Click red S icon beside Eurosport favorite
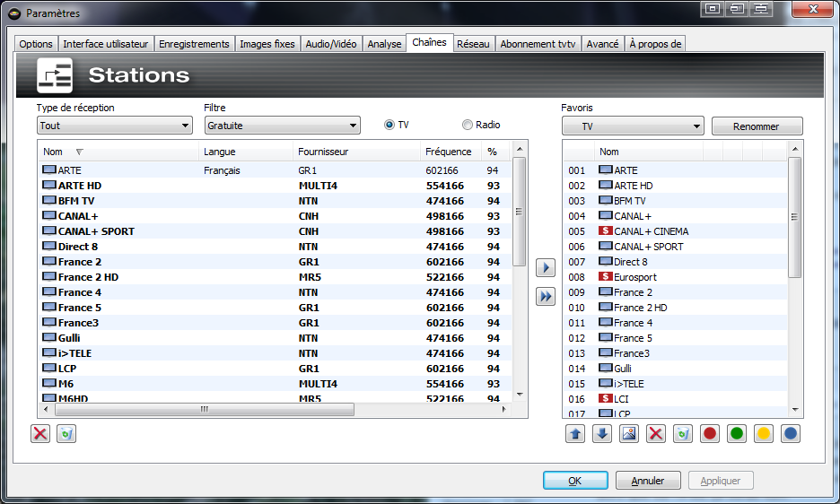The height and width of the screenshot is (504, 840). point(606,276)
